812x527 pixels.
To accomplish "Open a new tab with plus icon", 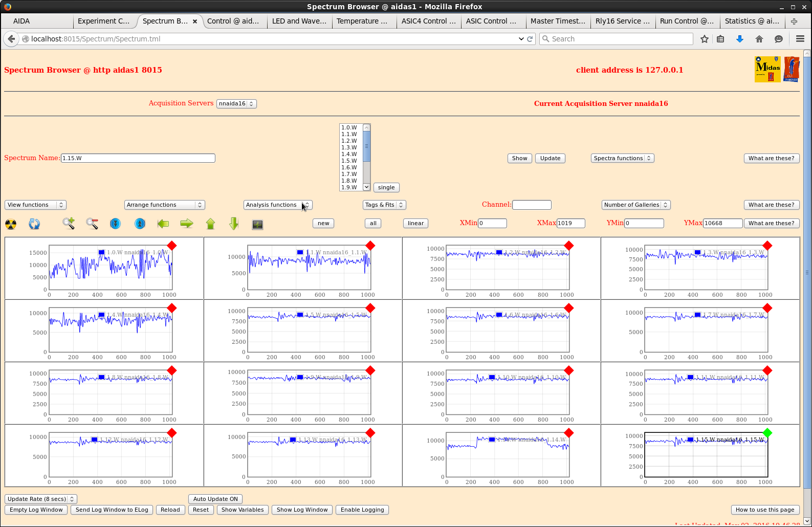I will tap(794, 21).
